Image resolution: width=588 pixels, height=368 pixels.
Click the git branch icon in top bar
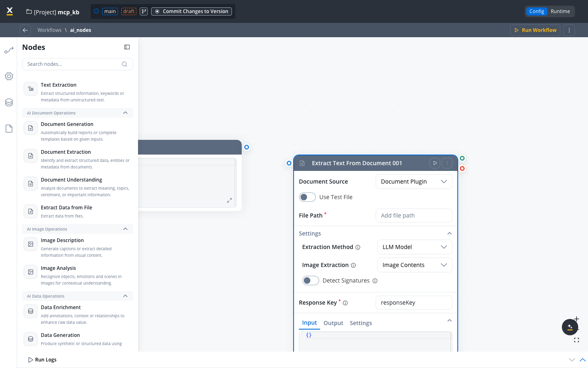coord(144,11)
